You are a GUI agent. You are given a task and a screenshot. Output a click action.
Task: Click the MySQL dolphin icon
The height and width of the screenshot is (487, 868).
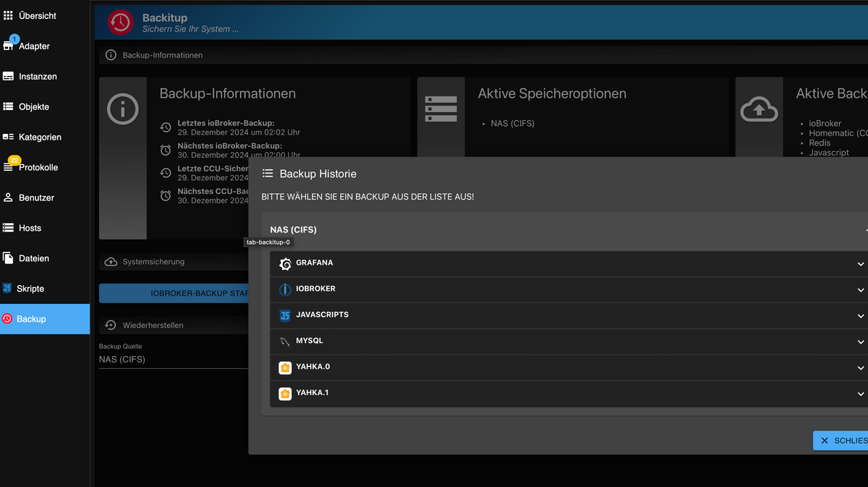(x=285, y=341)
